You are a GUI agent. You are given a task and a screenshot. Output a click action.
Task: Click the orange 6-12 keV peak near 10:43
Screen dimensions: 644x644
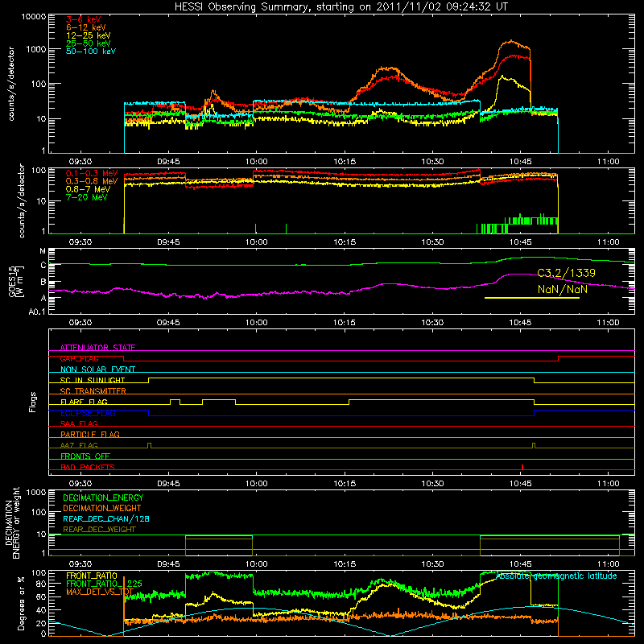tap(510, 41)
